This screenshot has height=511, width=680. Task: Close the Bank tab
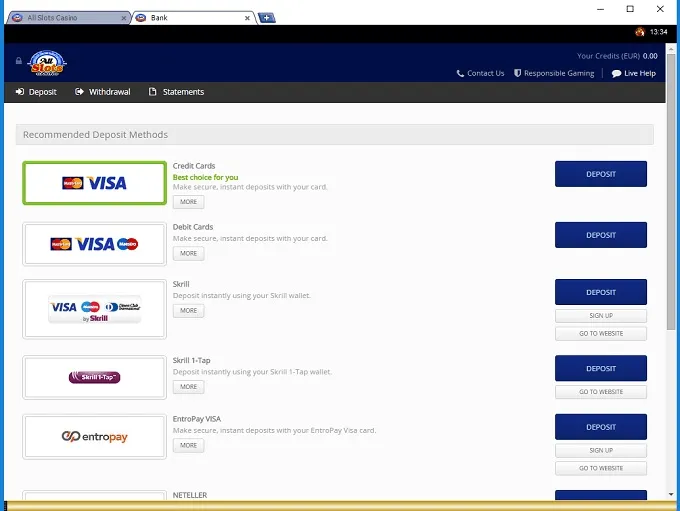247,18
